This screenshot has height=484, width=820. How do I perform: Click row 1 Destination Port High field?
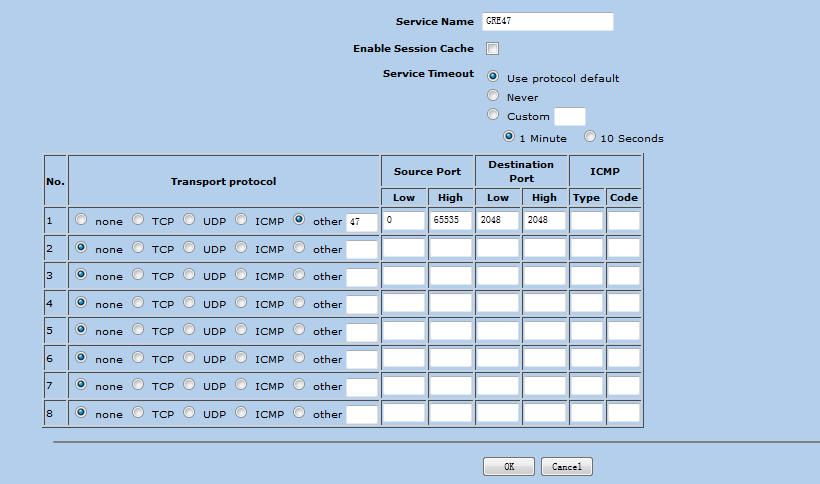(544, 220)
